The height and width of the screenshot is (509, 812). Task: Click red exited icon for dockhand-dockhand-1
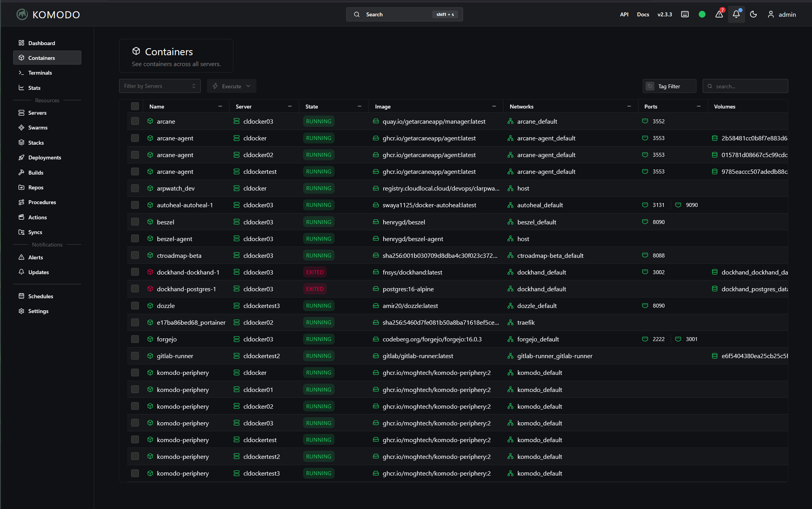(150, 272)
